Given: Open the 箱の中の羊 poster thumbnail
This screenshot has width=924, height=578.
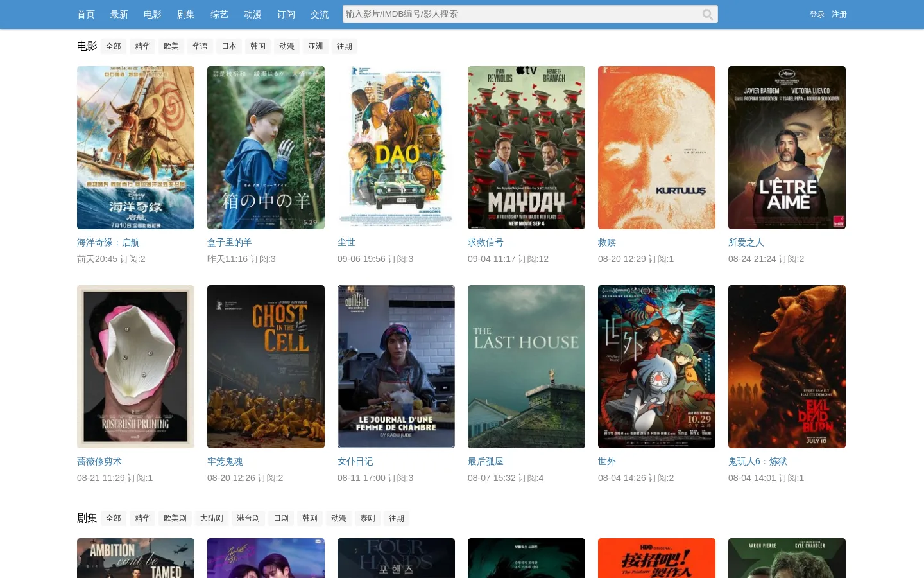Looking at the screenshot, I should coord(266,148).
